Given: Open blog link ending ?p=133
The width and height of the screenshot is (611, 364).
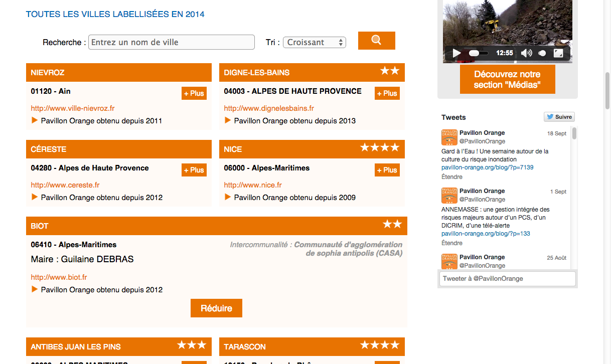Looking at the screenshot, I should (x=486, y=234).
